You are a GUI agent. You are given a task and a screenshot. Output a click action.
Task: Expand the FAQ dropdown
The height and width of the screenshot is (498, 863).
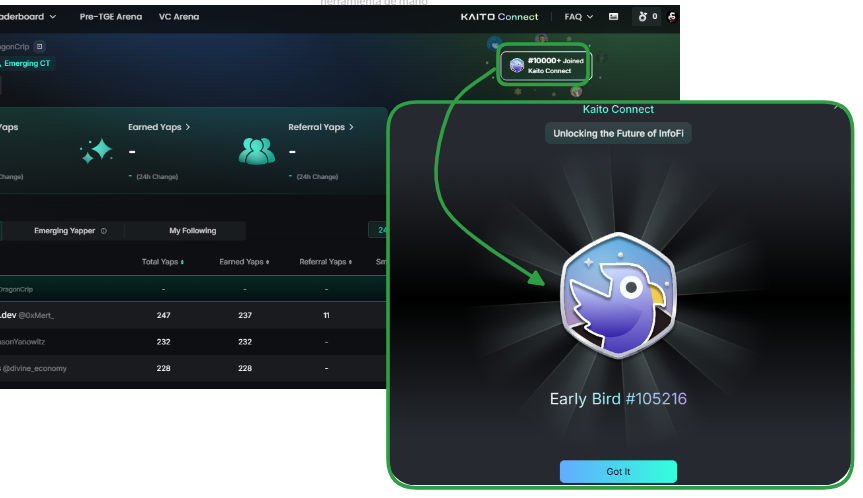coord(578,17)
